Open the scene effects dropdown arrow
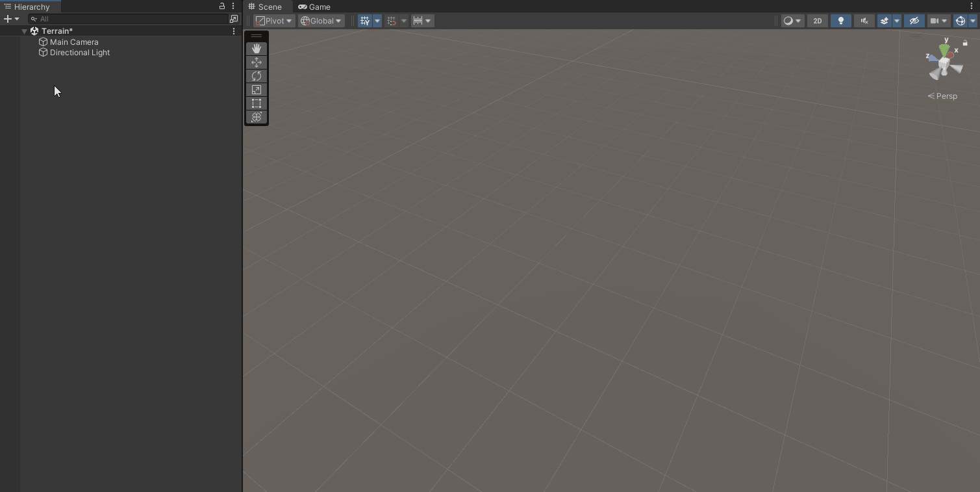980x492 pixels. point(897,21)
